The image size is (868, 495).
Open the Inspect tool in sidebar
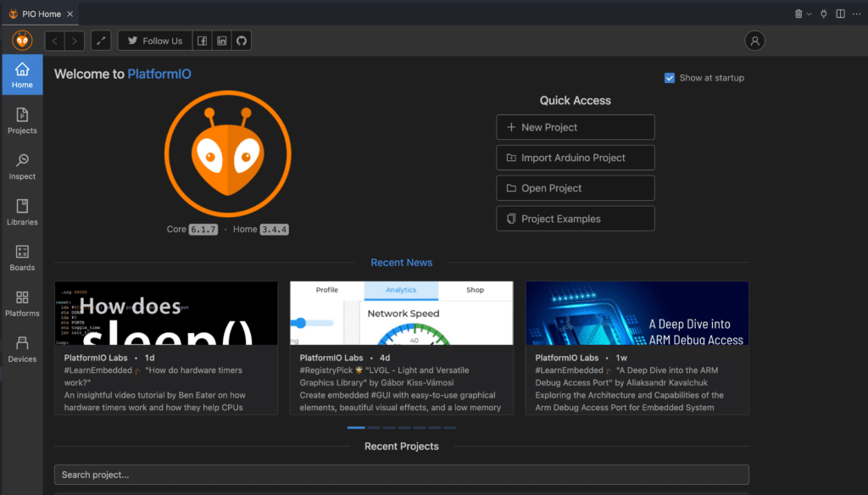(22, 166)
